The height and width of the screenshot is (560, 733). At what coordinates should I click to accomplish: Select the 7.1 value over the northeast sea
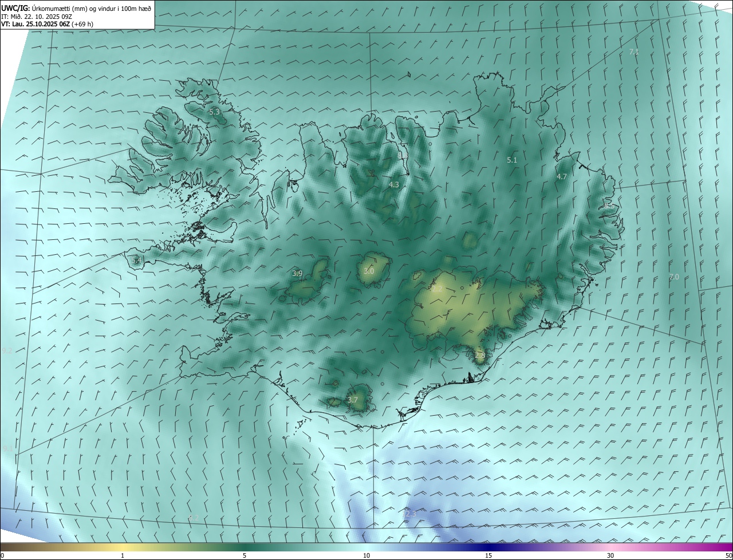(634, 52)
